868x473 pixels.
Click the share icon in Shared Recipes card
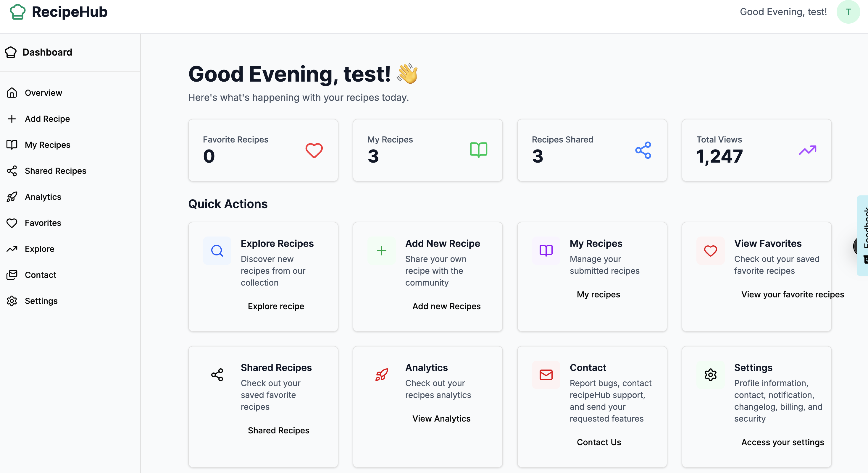(x=217, y=375)
